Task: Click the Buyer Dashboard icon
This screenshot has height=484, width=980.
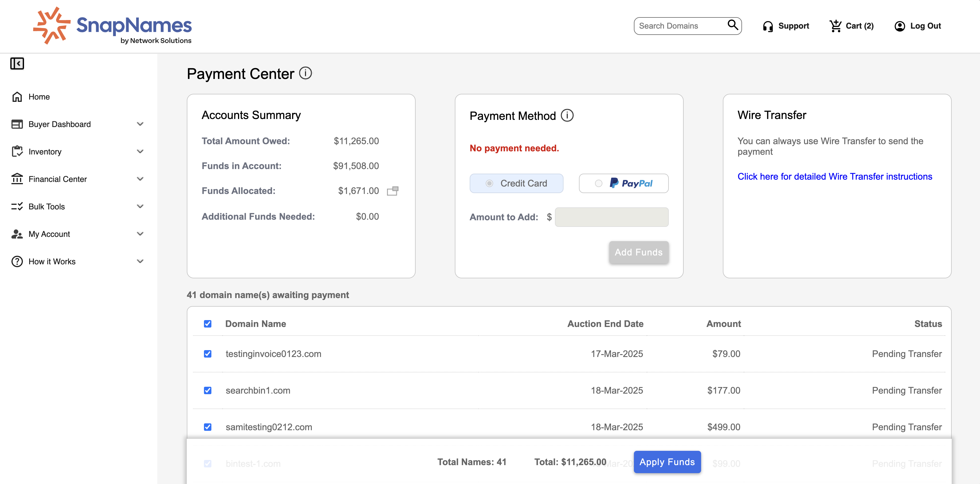Action: coord(17,124)
